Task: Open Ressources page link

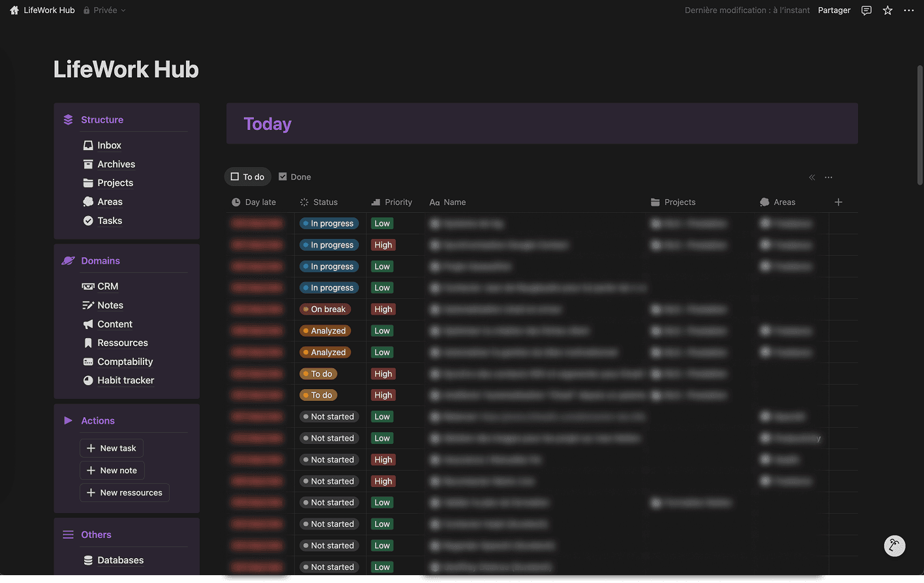Action: click(123, 343)
